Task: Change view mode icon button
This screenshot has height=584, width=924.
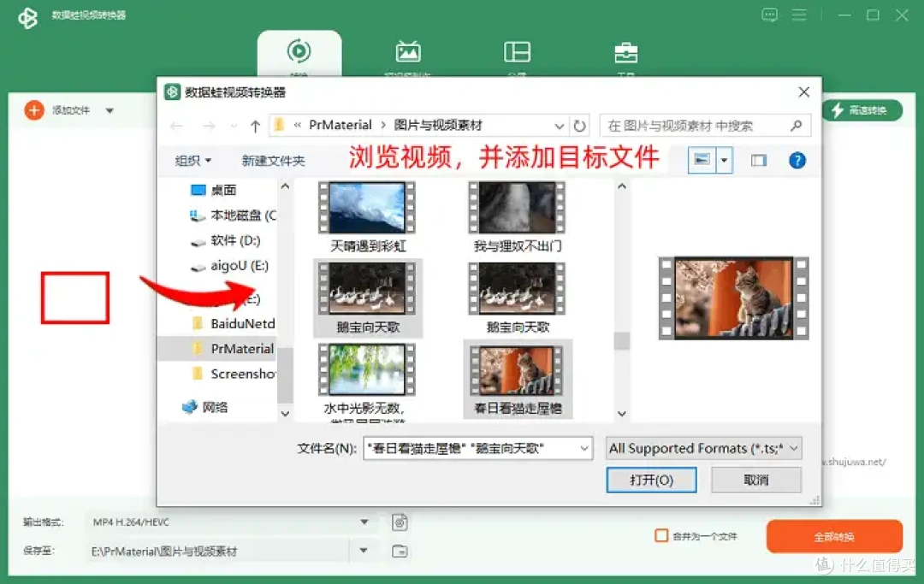Action: 702,160
